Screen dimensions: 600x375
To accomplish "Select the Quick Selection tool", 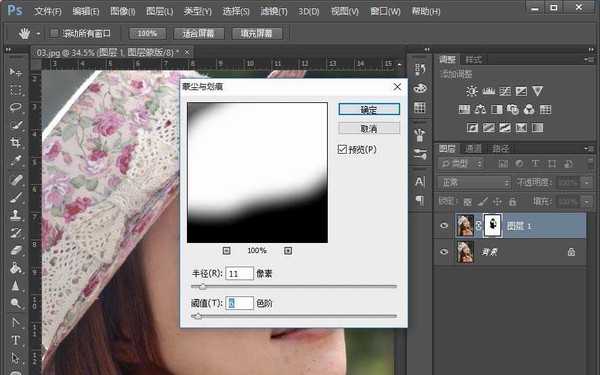I will coord(16,125).
